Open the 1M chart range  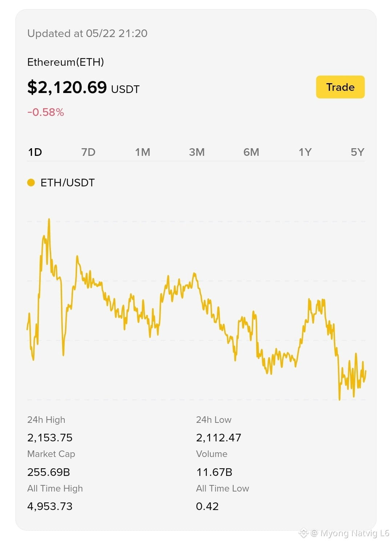(142, 152)
